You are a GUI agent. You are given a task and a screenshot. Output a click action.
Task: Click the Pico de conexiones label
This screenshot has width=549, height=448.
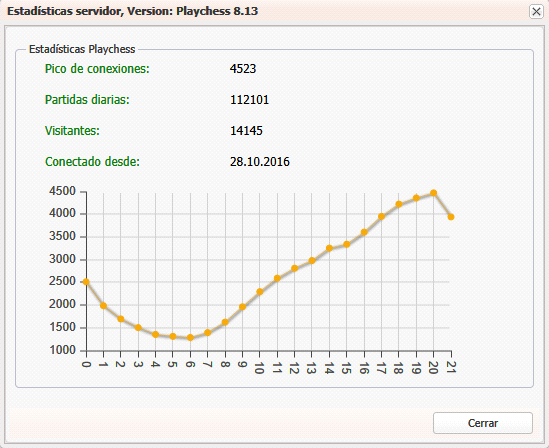pyautogui.click(x=97, y=69)
